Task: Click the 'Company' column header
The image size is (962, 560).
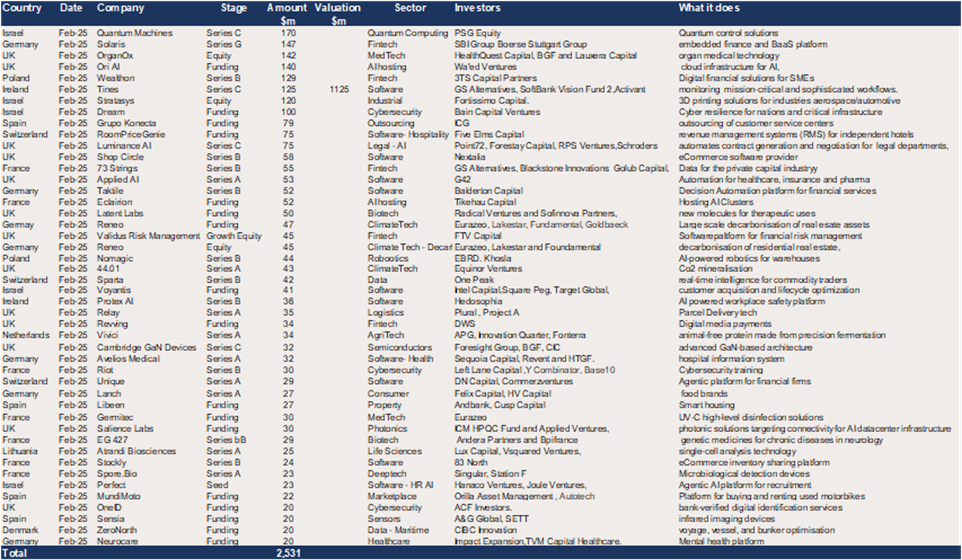Action: click(120, 8)
